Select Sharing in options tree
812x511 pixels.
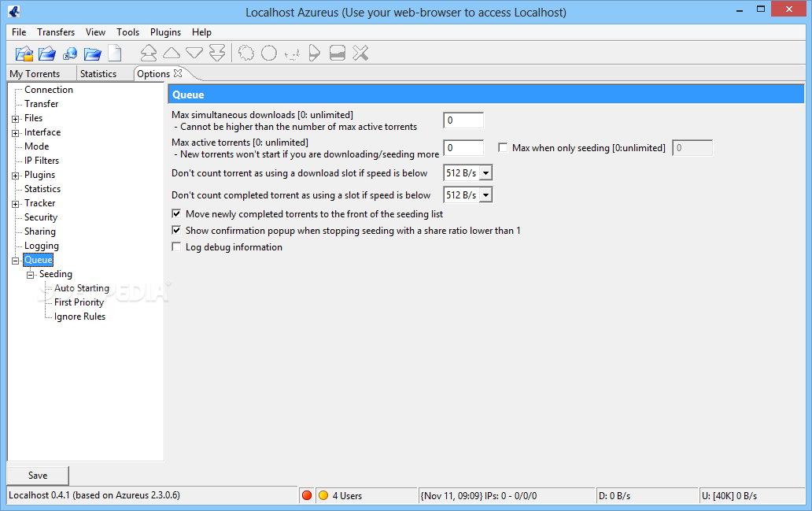(x=40, y=231)
